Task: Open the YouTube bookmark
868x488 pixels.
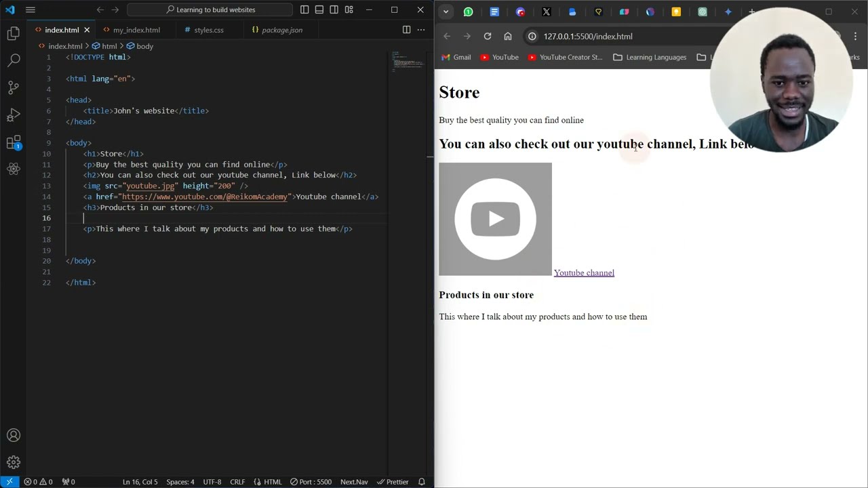Action: [x=499, y=57]
